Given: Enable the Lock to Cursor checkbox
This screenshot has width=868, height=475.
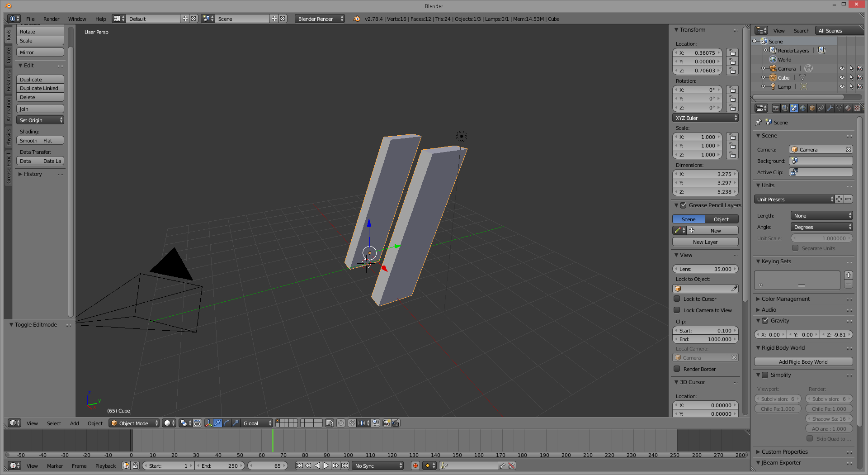Looking at the screenshot, I should [677, 299].
